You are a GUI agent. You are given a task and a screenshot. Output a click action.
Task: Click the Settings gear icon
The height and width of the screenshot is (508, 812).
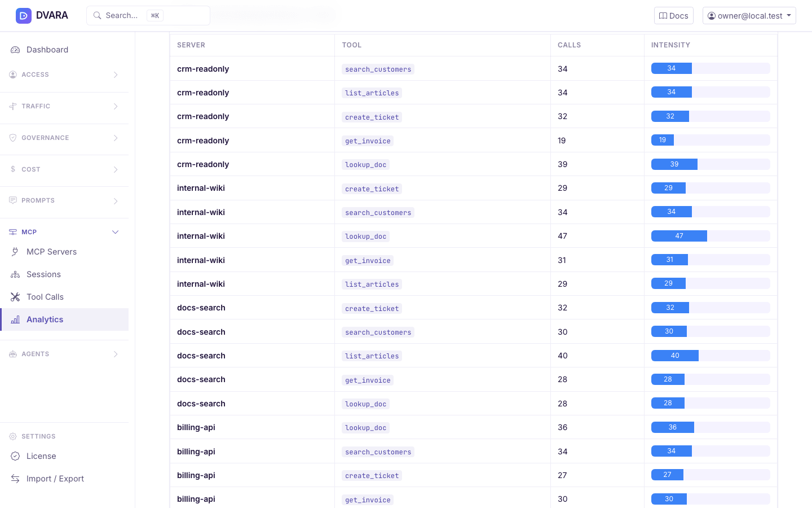[13, 436]
